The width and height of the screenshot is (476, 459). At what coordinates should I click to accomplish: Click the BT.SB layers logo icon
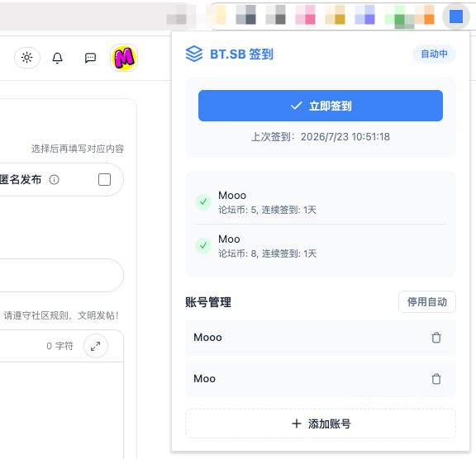194,54
